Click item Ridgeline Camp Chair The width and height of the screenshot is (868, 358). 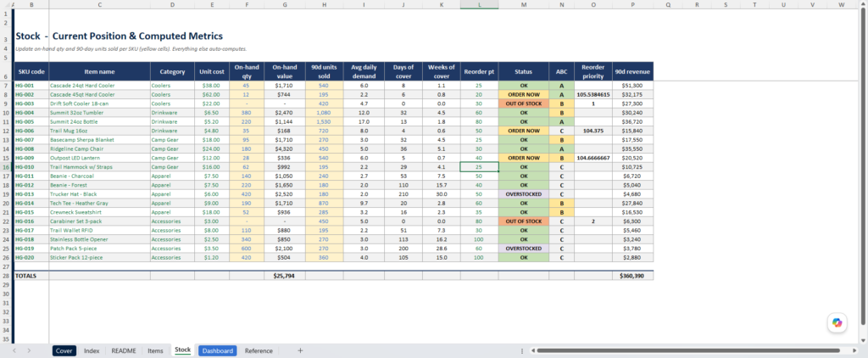[100, 149]
